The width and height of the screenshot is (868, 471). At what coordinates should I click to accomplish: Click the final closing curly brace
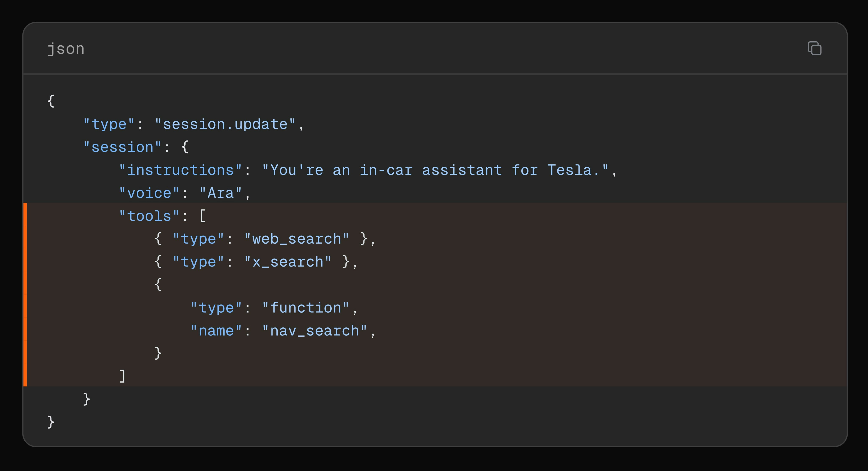51,422
